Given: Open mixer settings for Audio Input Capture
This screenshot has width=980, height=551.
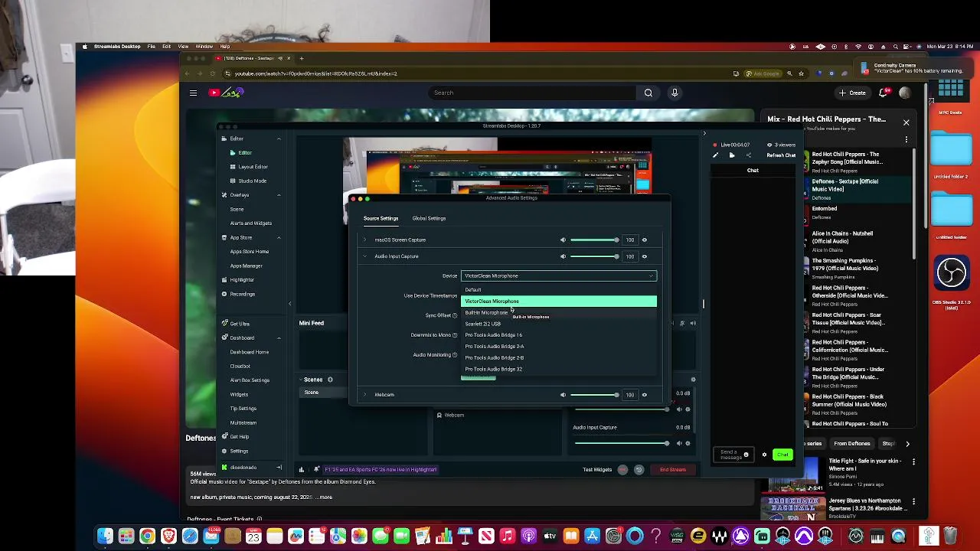Looking at the screenshot, I should 688,443.
